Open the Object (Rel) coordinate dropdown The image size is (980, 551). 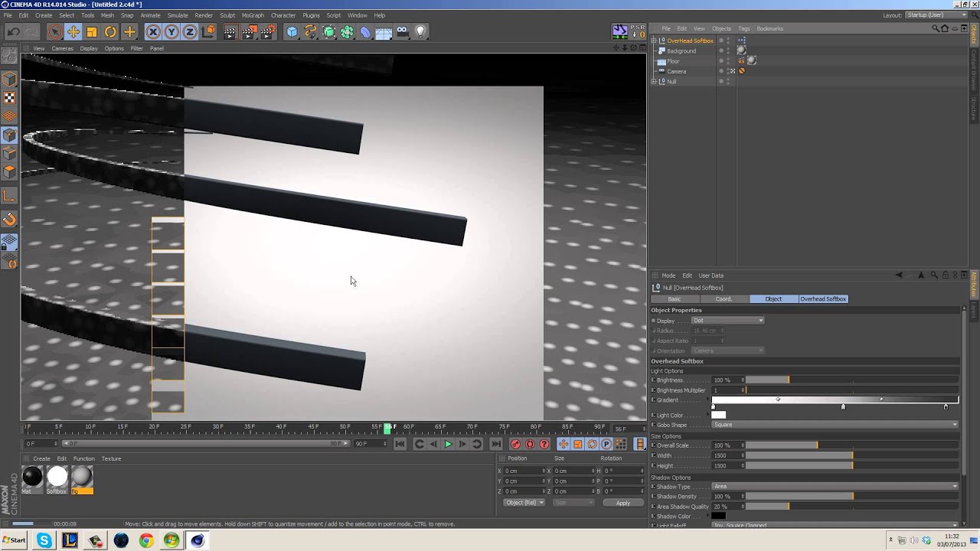tap(524, 503)
